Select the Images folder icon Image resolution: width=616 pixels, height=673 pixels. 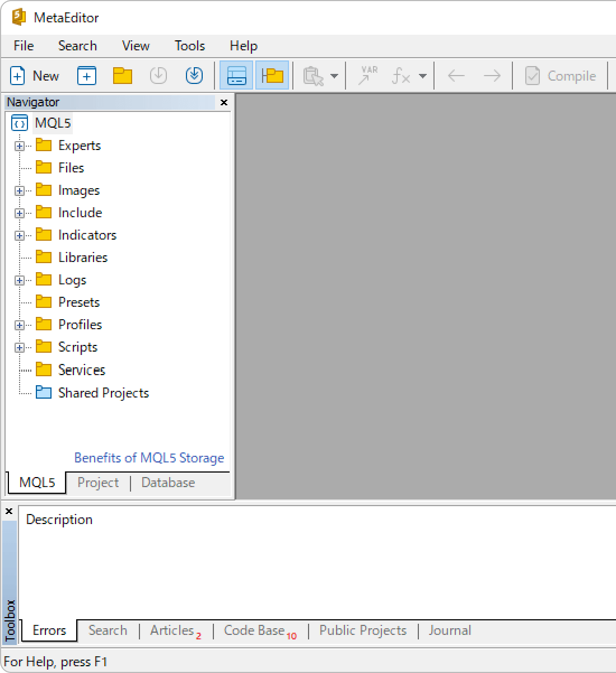(44, 190)
